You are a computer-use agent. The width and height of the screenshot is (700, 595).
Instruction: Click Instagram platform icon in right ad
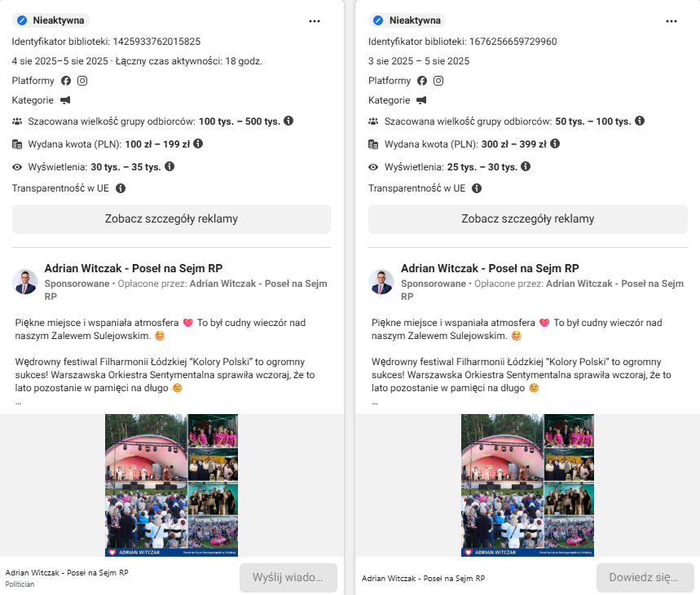[x=438, y=81]
